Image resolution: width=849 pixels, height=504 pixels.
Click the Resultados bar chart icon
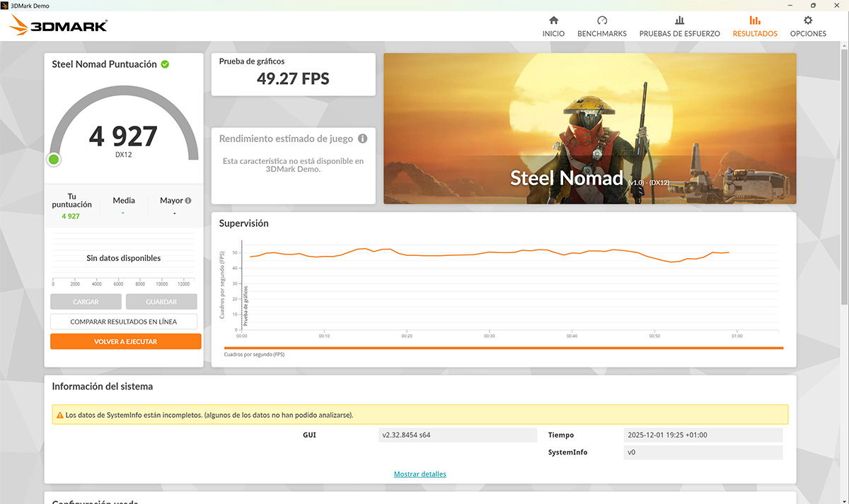click(755, 20)
